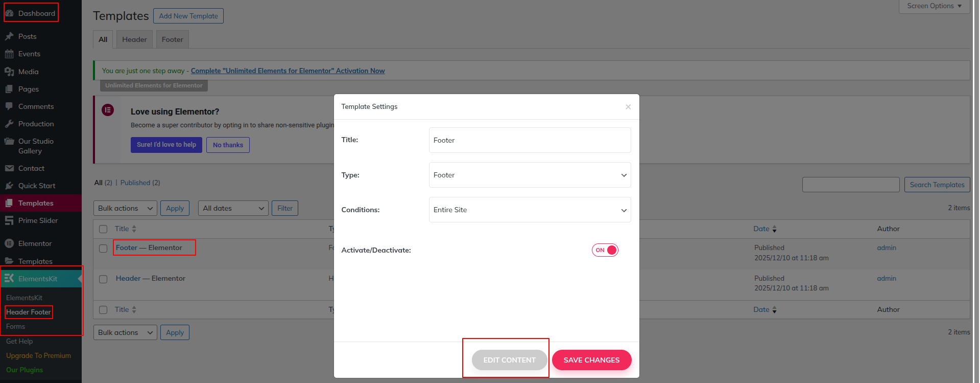Toggle the Activate/Deactivate ON switch
This screenshot has width=980, height=383.
605,250
